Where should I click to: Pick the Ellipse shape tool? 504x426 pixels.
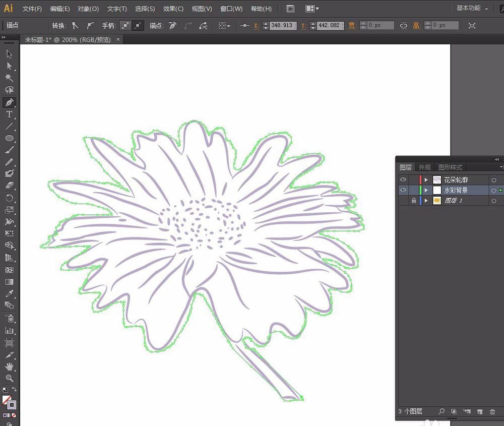pos(9,138)
